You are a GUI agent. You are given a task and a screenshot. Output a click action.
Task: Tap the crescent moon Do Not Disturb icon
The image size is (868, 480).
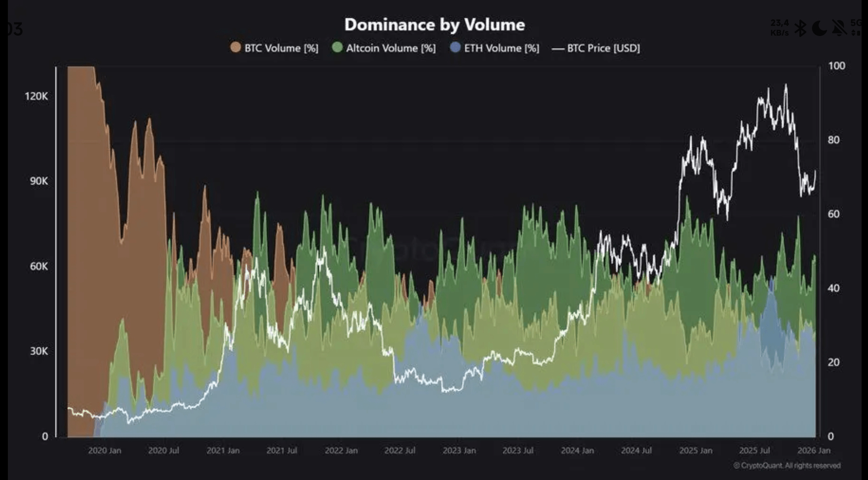coord(819,28)
